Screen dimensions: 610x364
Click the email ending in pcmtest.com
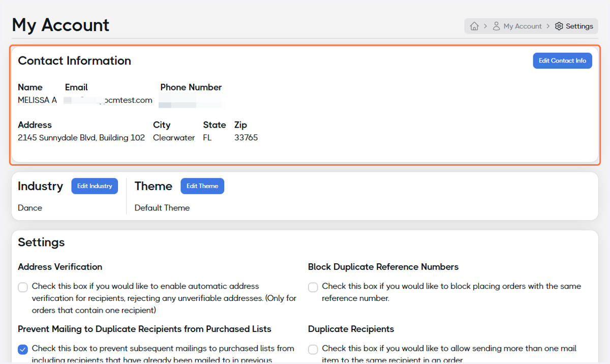coord(109,100)
